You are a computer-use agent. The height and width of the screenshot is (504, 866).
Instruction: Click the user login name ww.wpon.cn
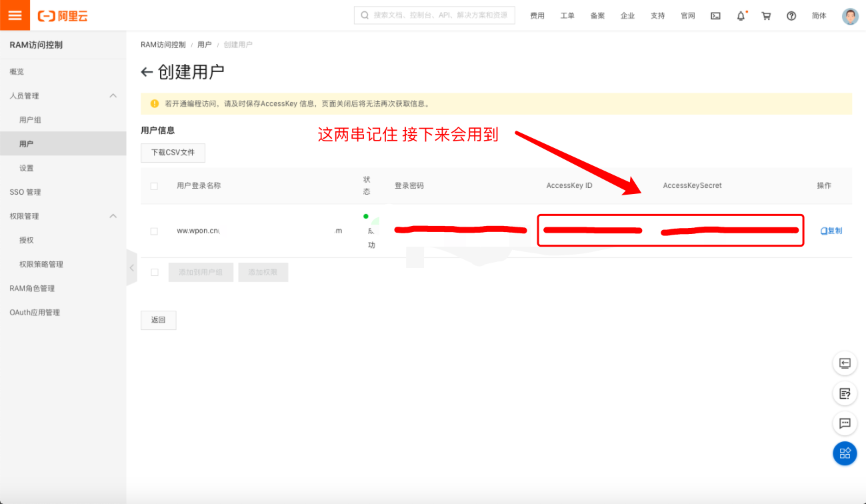(198, 231)
